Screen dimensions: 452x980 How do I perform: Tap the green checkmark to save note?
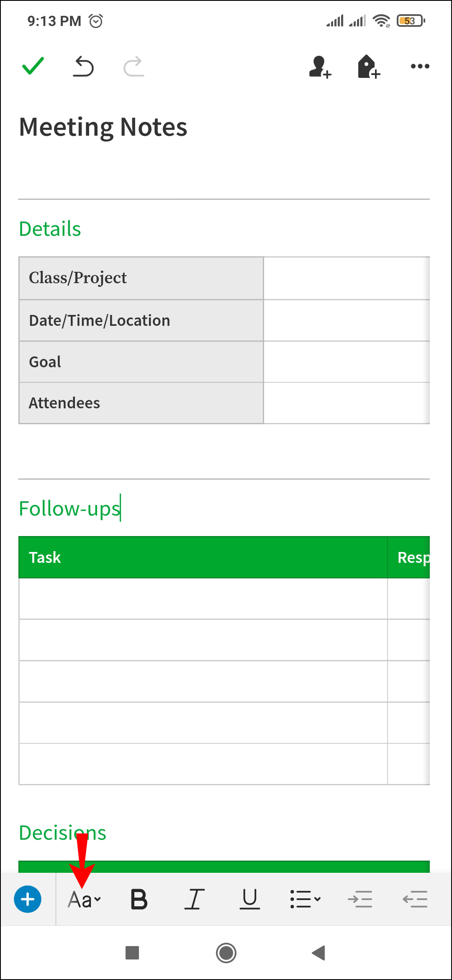coord(33,66)
